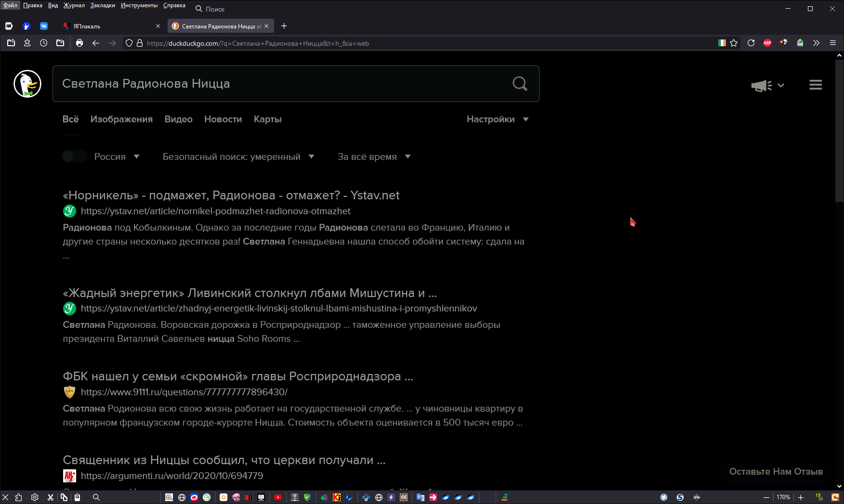
Task: Open the Firefox application menu
Action: tap(832, 43)
